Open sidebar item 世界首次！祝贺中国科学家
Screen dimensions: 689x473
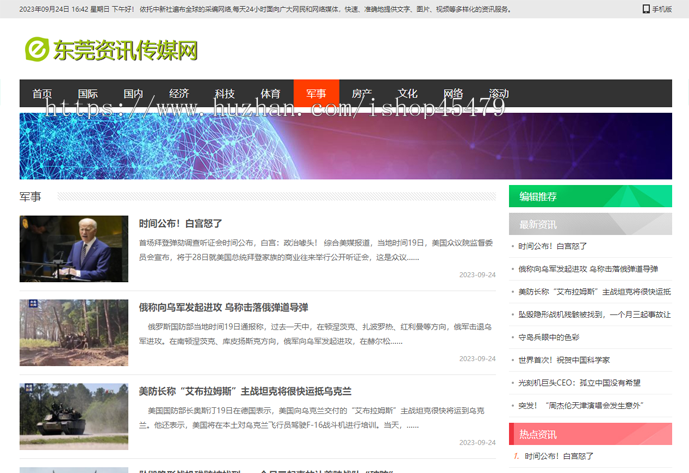(564, 360)
